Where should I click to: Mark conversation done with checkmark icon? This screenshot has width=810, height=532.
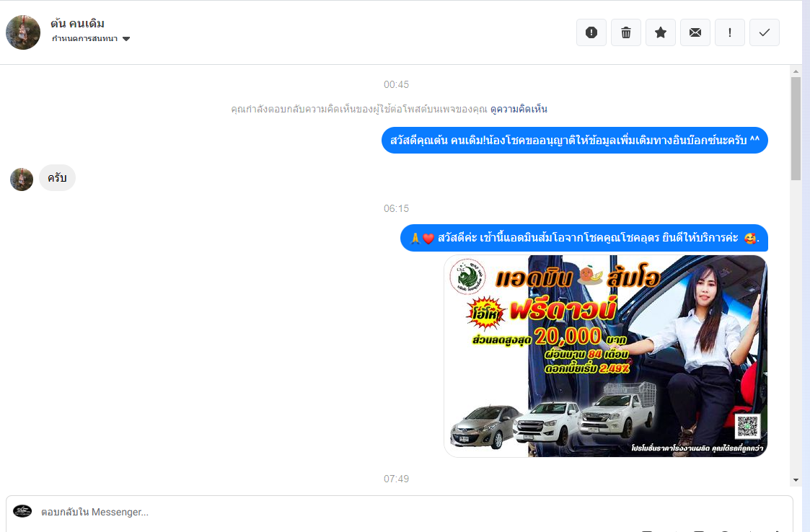[764, 32]
